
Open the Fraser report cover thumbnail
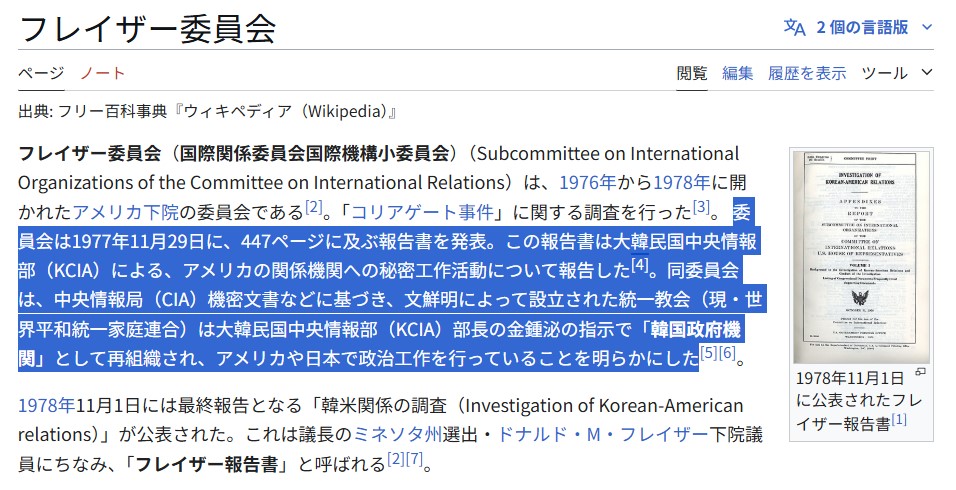tap(861, 257)
